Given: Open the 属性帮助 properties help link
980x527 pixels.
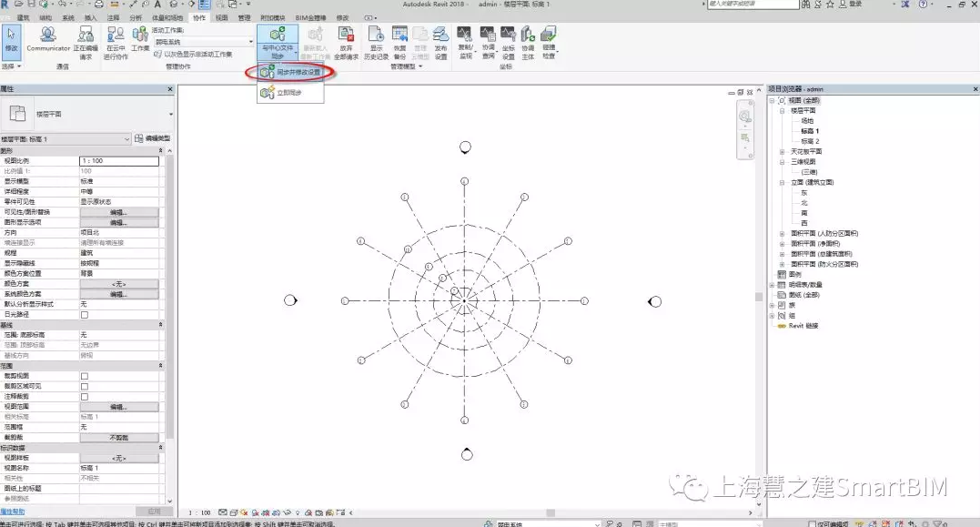Looking at the screenshot, I should [13, 512].
